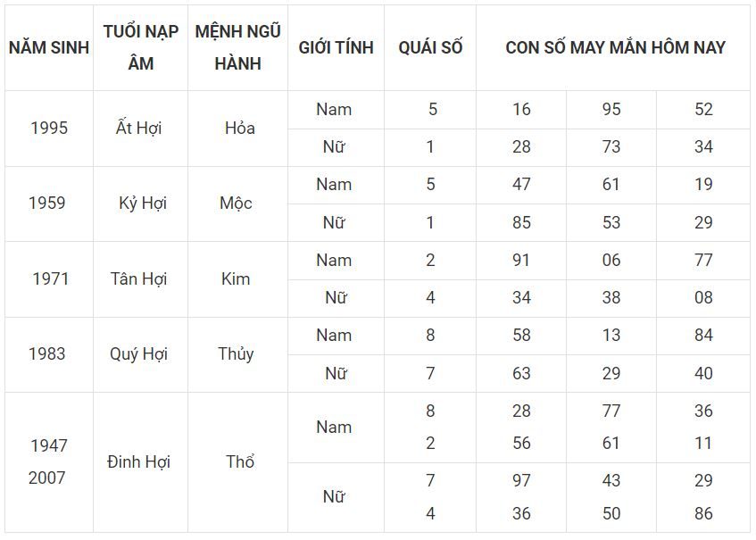
Task: Click the 1959 birth year cell
Action: click(x=46, y=203)
